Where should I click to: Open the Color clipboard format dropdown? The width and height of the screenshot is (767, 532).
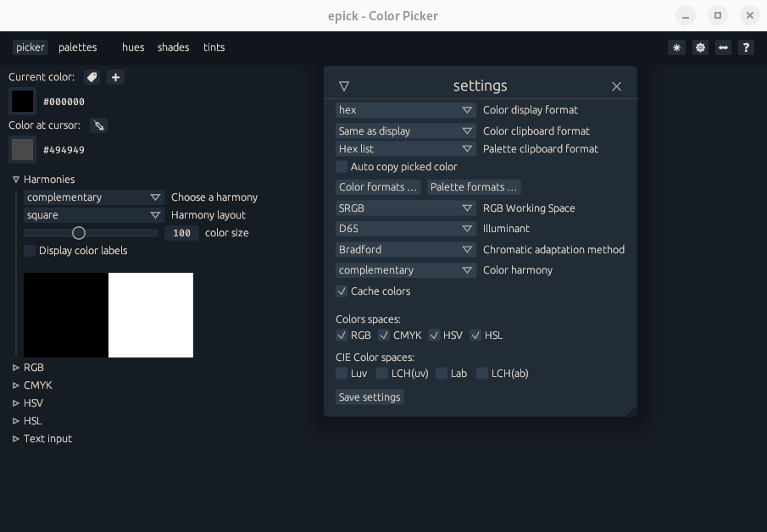405,131
